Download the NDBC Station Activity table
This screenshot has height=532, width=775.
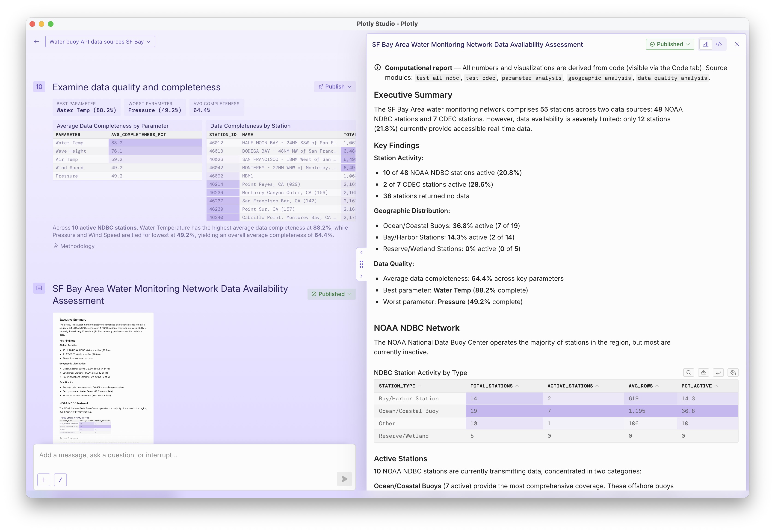[703, 372]
